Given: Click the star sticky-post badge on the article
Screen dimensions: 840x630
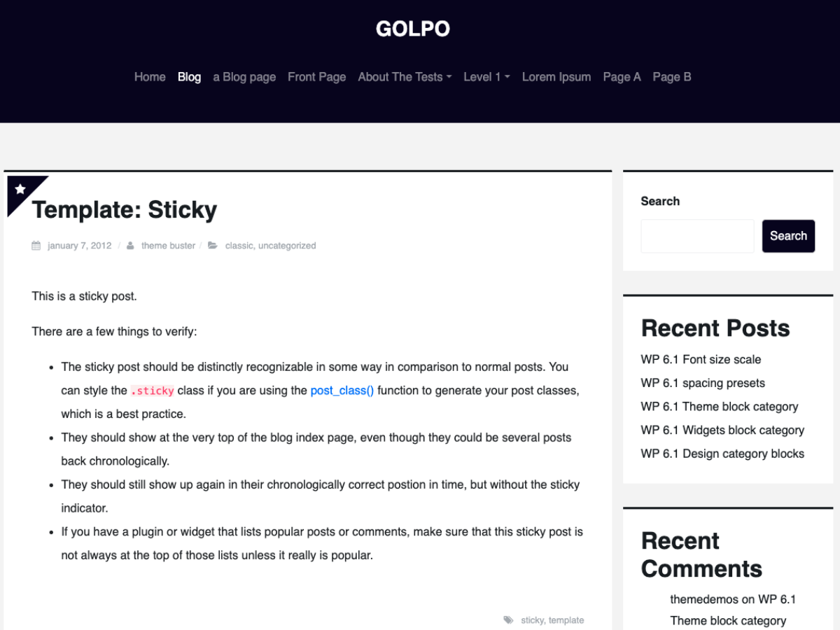Looking at the screenshot, I should pyautogui.click(x=20, y=188).
